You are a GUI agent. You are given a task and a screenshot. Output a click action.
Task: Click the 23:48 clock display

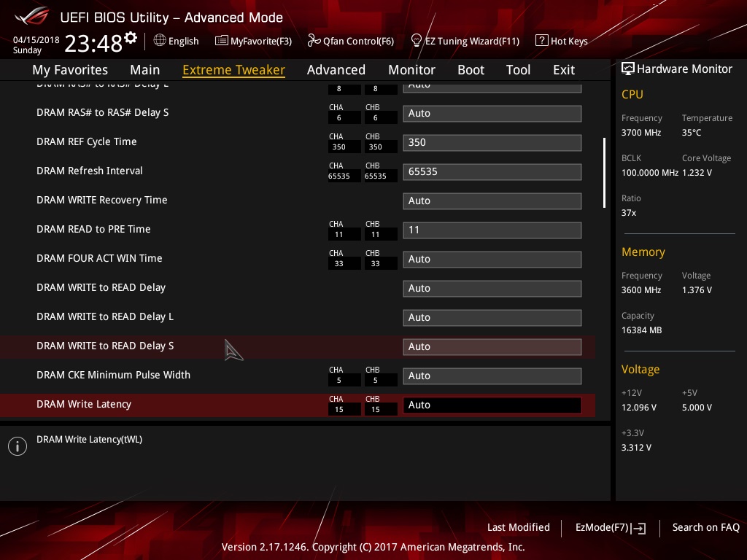tap(93, 44)
